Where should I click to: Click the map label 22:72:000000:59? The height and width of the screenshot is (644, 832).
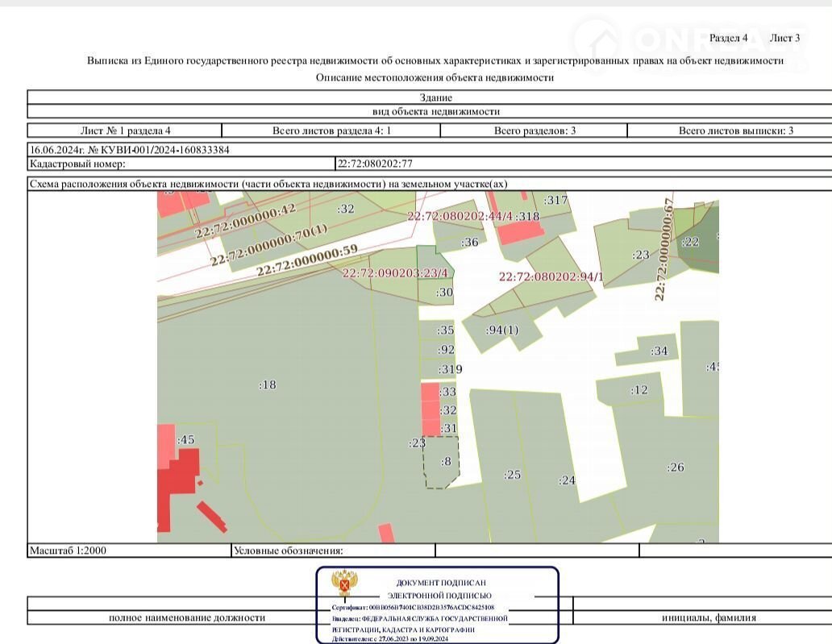coord(306,261)
